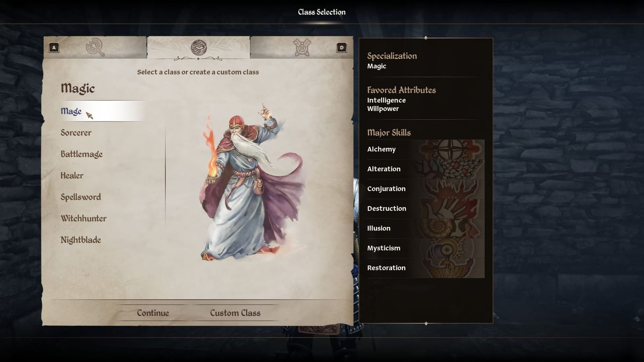Select the Illusion major skill row

pyautogui.click(x=425, y=228)
